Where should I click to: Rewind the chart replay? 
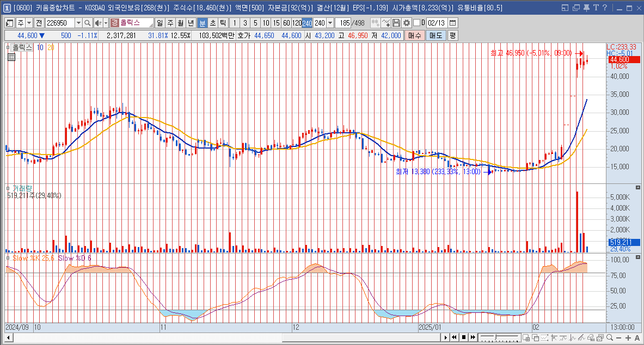(x=454, y=337)
